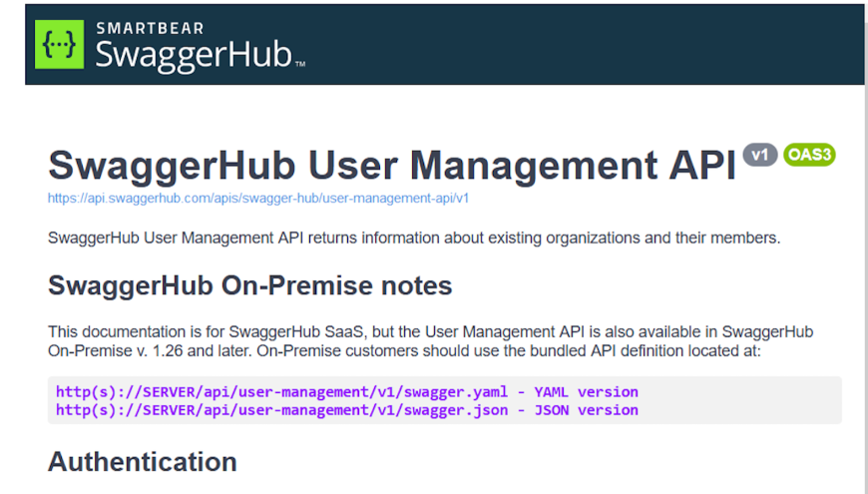Click the green SwaggerHub braces logo icon
This screenshot has width=868, height=494.
59,44
